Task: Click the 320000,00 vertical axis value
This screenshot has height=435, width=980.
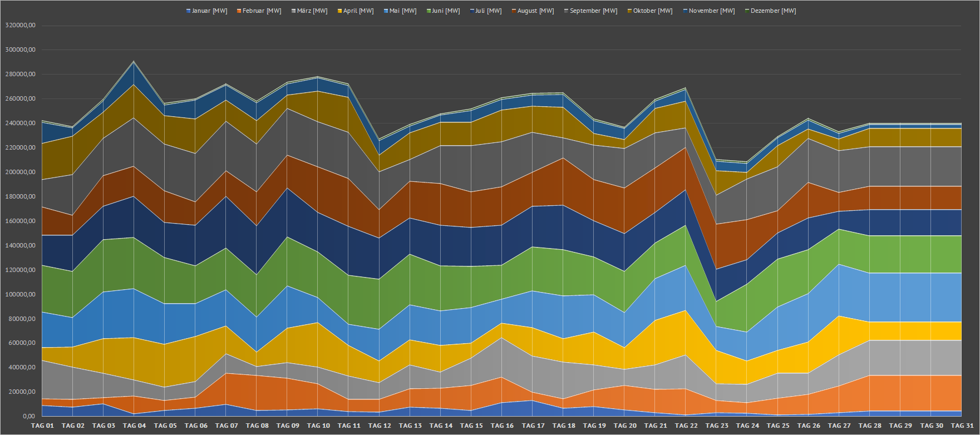Action: 20,26
